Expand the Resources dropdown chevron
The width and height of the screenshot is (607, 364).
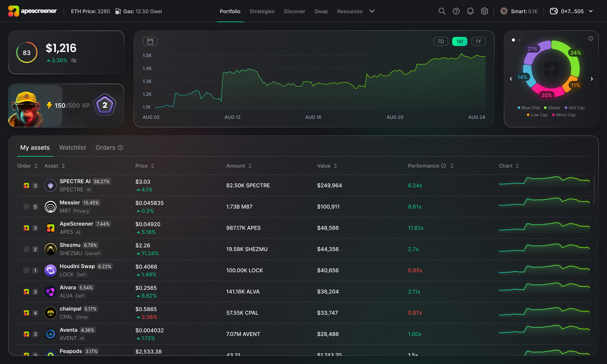(x=372, y=11)
